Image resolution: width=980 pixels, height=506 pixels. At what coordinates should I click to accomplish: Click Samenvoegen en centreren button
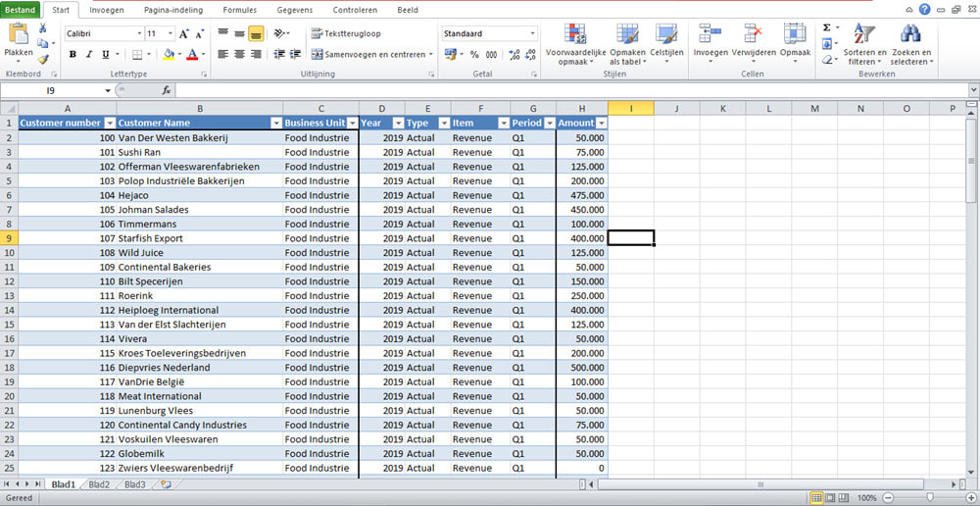click(367, 54)
